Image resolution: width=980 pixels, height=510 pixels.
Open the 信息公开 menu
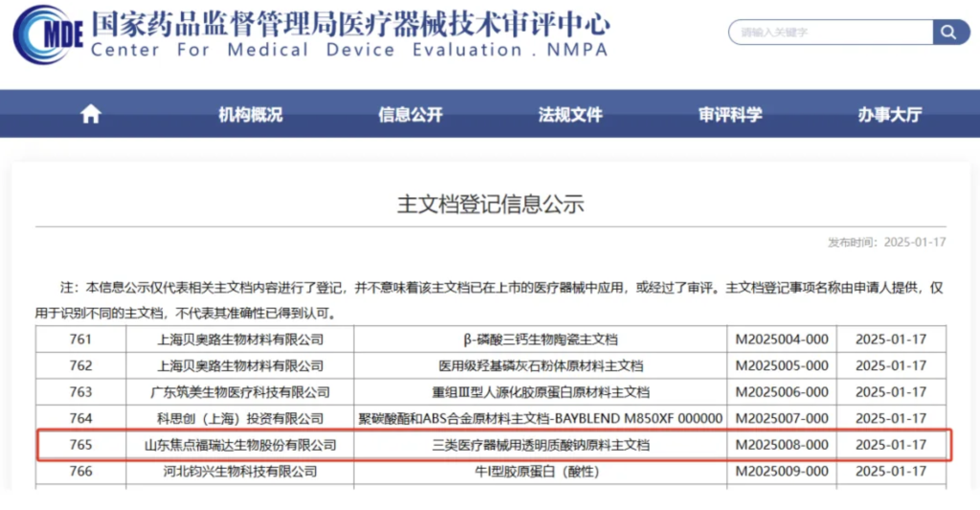click(410, 115)
